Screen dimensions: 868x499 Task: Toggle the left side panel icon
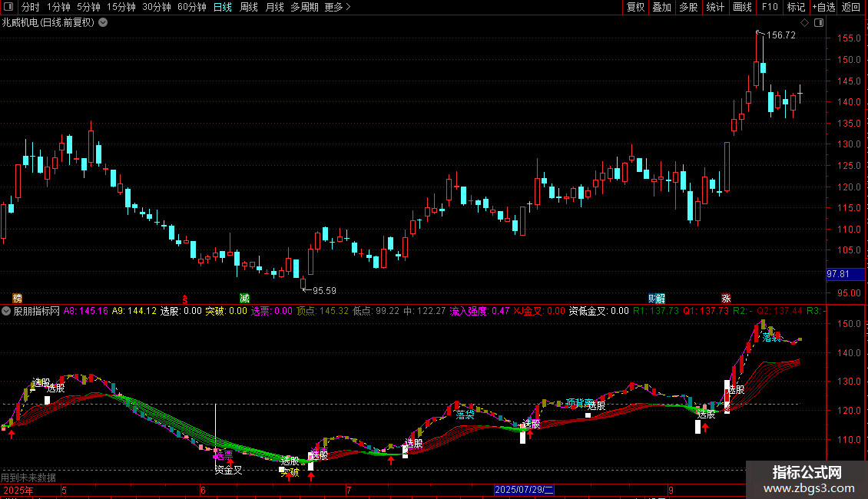click(8, 7)
